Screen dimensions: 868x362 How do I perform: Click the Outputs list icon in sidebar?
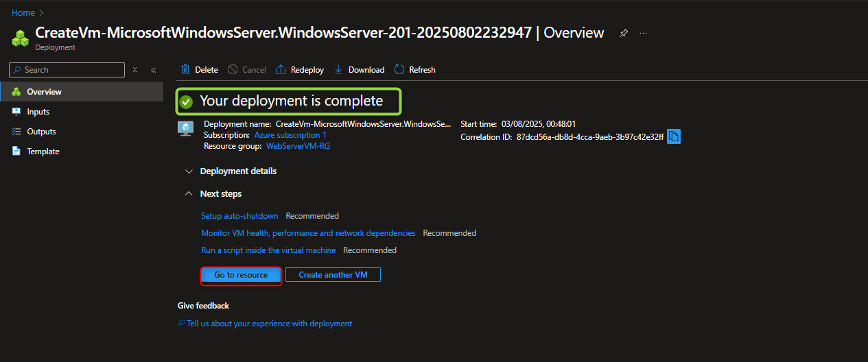pos(16,132)
